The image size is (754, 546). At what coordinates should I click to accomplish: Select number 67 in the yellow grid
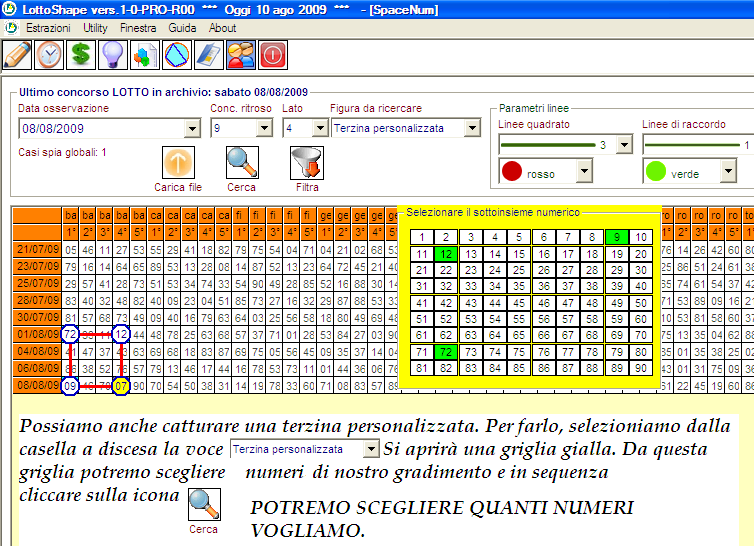(x=568, y=335)
